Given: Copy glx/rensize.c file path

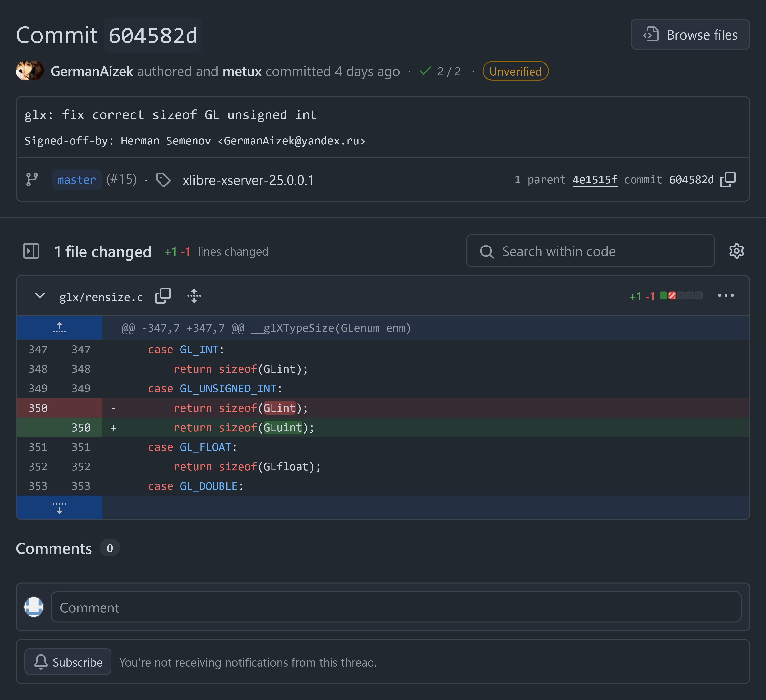Looking at the screenshot, I should tap(163, 296).
